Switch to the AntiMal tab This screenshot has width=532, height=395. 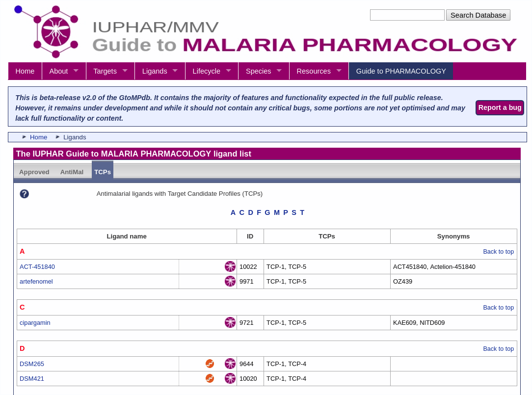[72, 172]
